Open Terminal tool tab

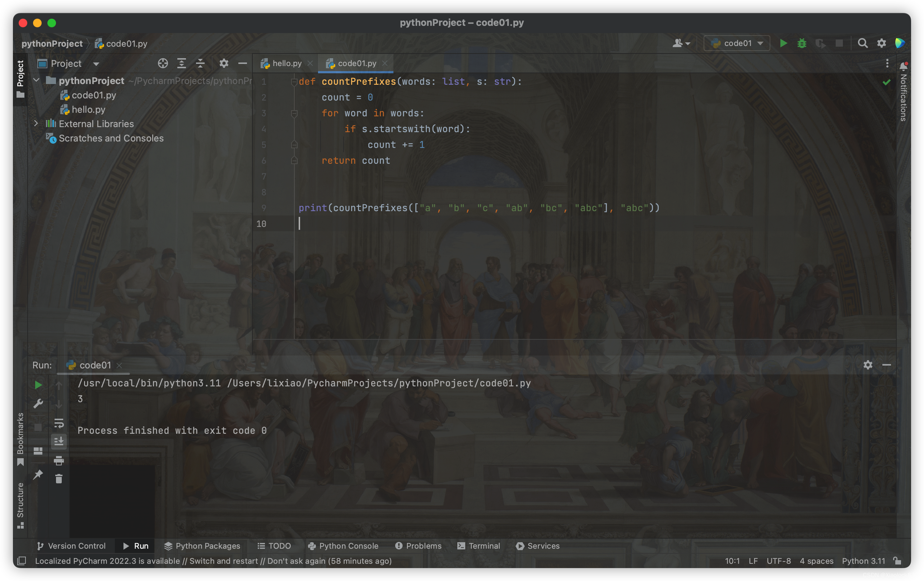(x=479, y=545)
